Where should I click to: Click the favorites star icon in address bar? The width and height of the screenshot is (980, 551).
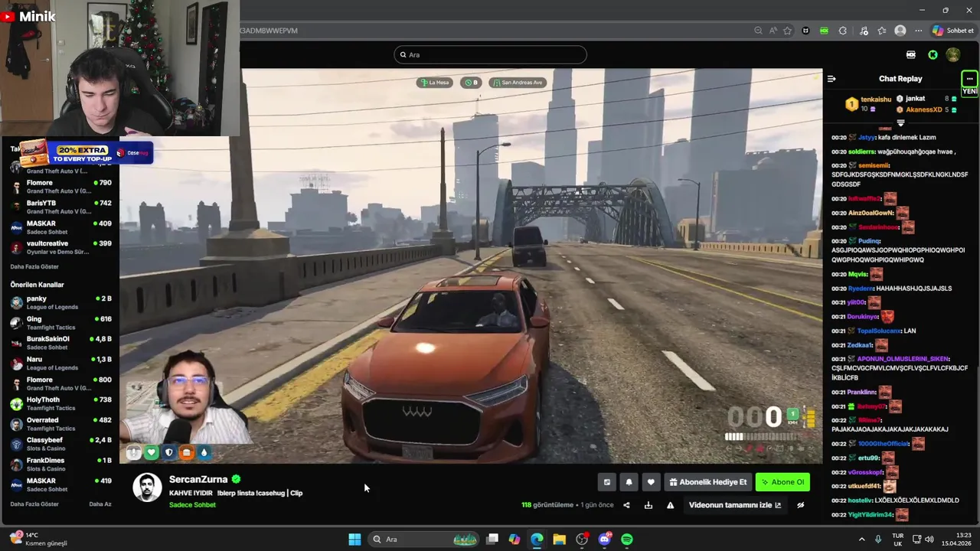pyautogui.click(x=787, y=31)
